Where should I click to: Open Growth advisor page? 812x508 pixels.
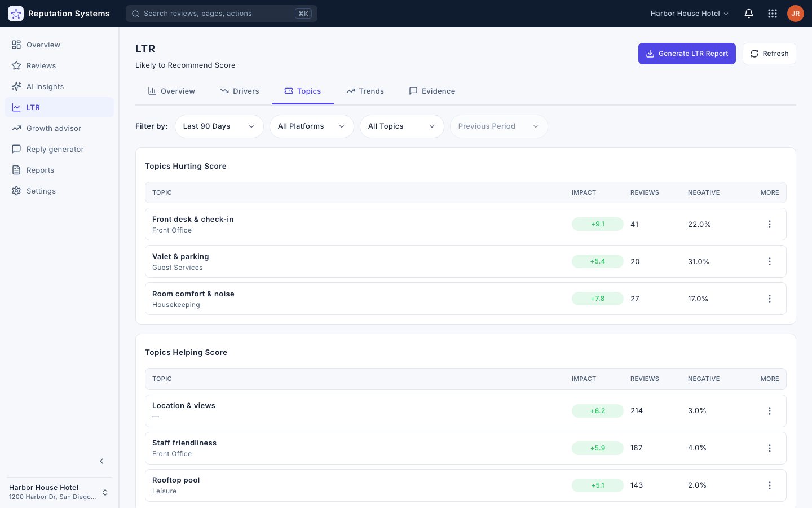pos(59,128)
